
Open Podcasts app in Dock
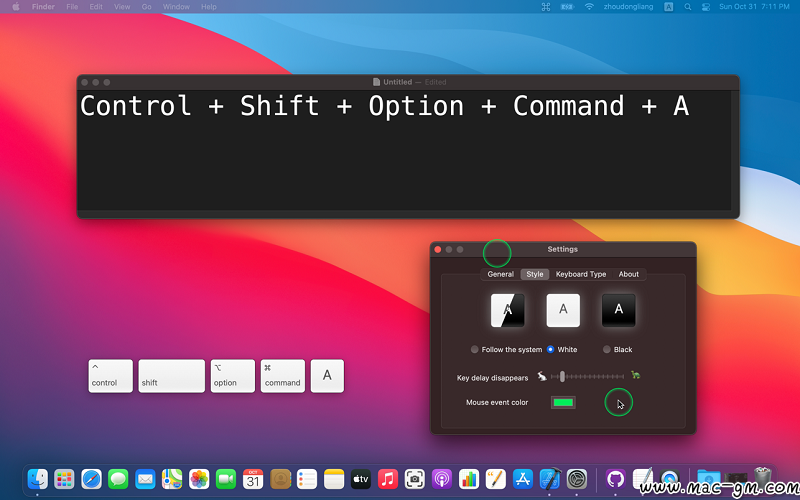[442, 479]
